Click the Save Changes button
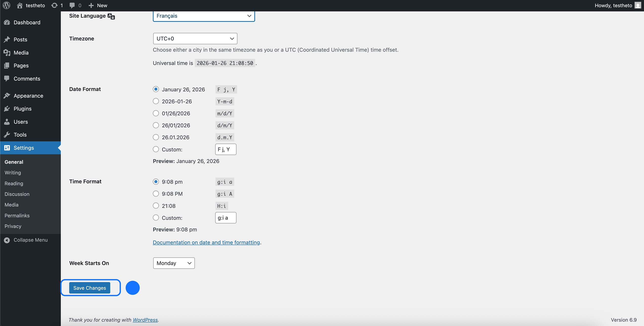Screen dimensions: 644x326 click(89, 288)
